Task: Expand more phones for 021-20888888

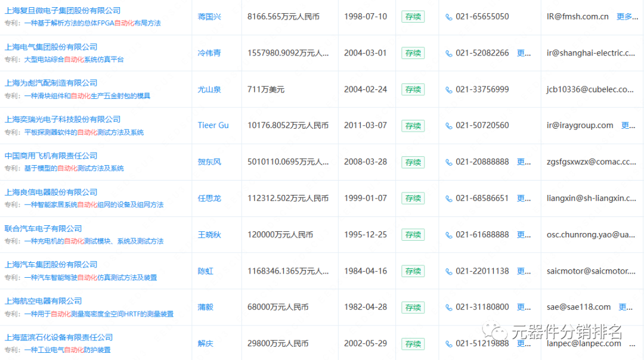Action: [524, 162]
